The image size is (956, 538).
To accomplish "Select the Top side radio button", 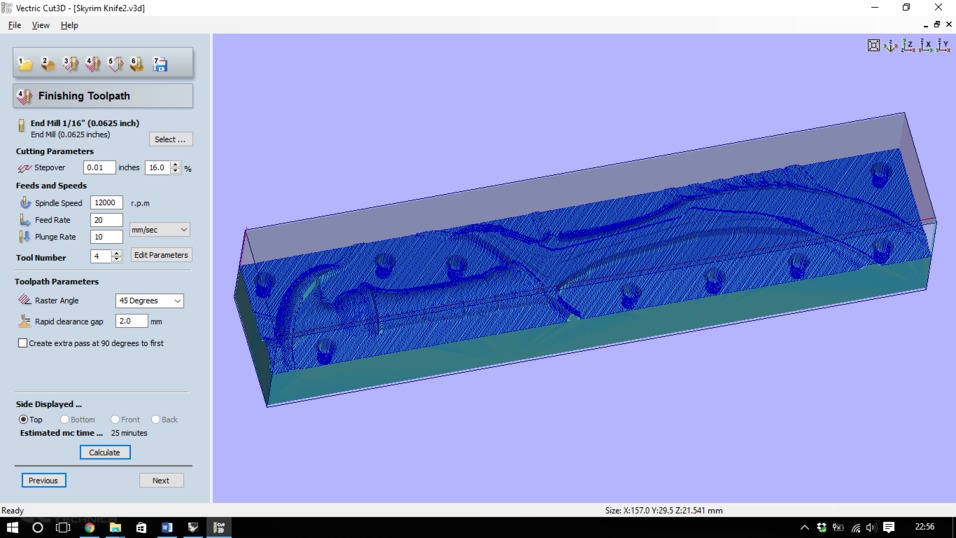I will (x=23, y=419).
